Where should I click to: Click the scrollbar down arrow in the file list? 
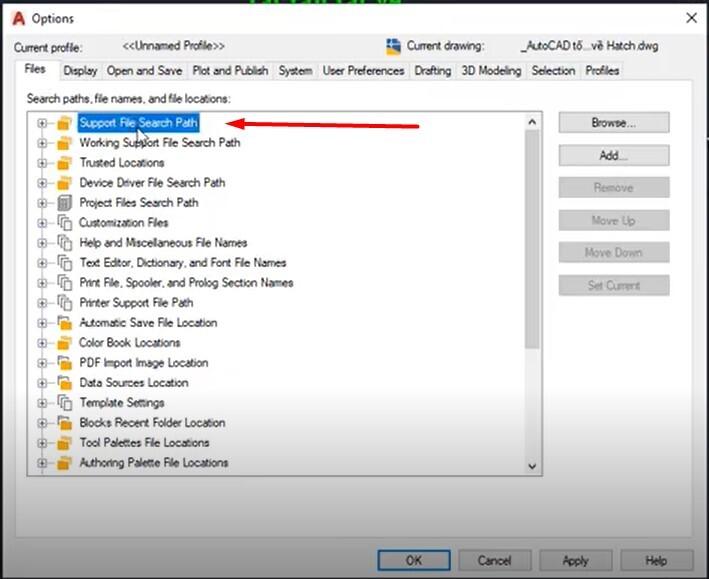[532, 466]
